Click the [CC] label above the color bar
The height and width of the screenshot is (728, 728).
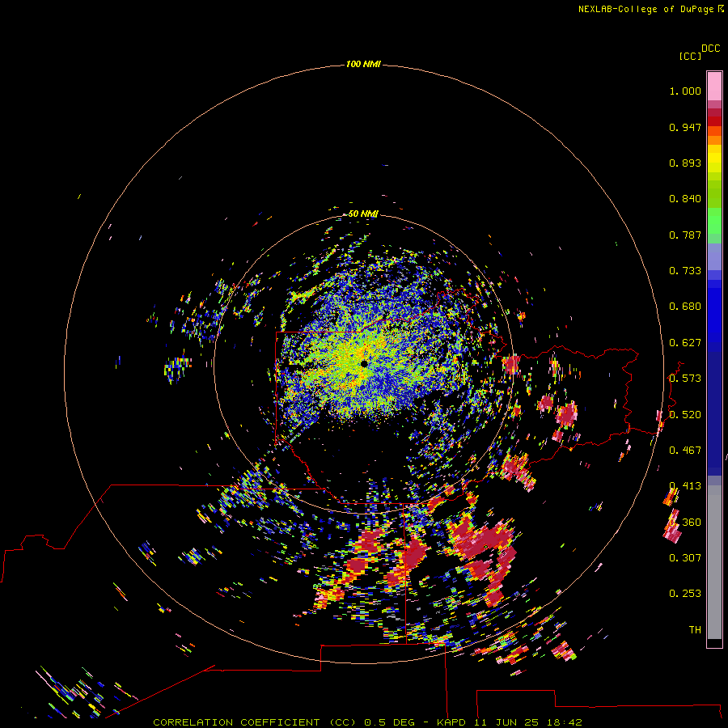pyautogui.click(x=690, y=56)
